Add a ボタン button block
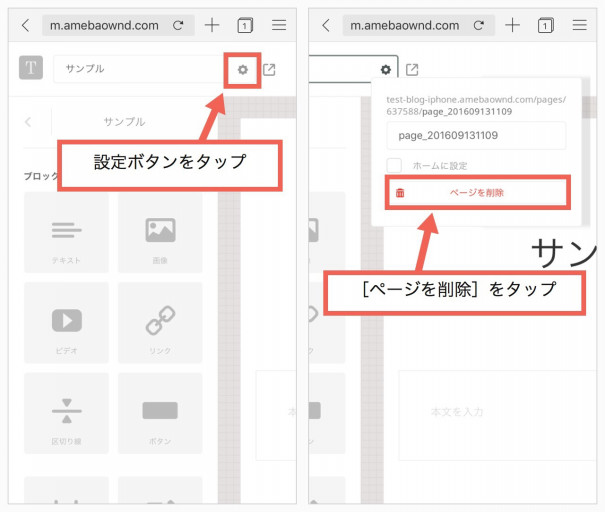Viewport: 605px width, 512px height. click(160, 413)
